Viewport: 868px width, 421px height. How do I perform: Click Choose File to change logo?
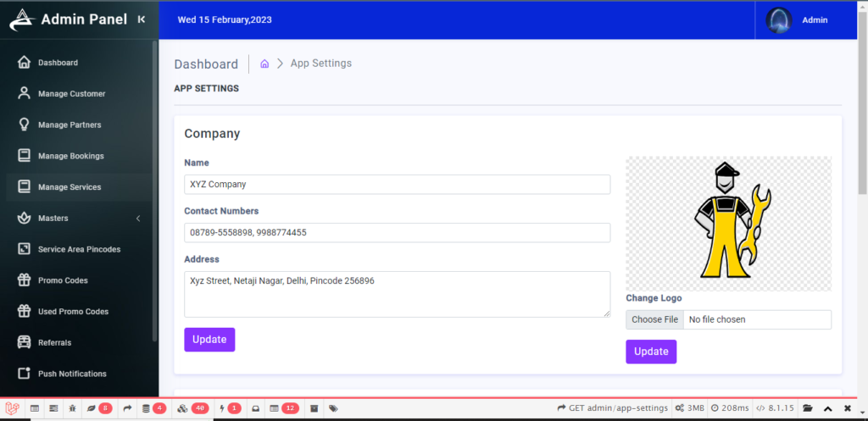tap(655, 319)
